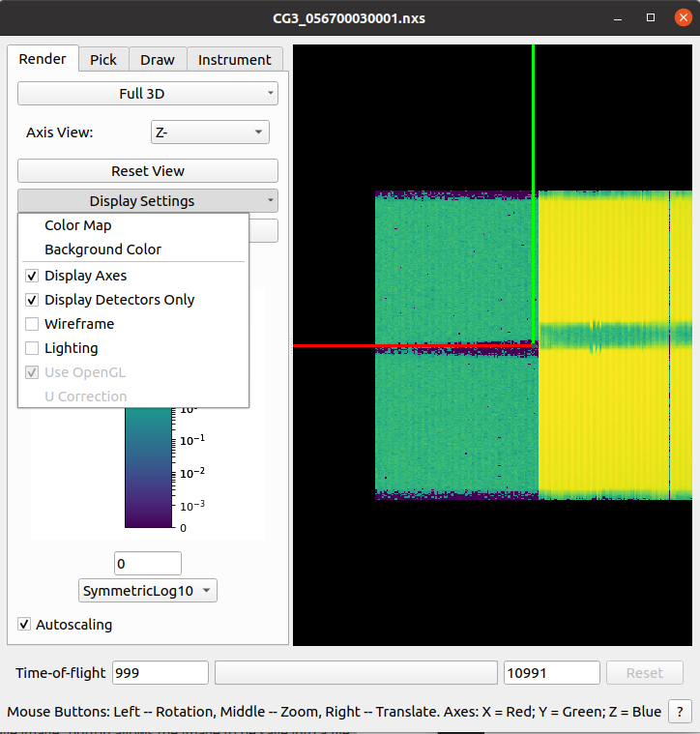
Task: Click the U Correction menu entry
Action: pos(133,396)
